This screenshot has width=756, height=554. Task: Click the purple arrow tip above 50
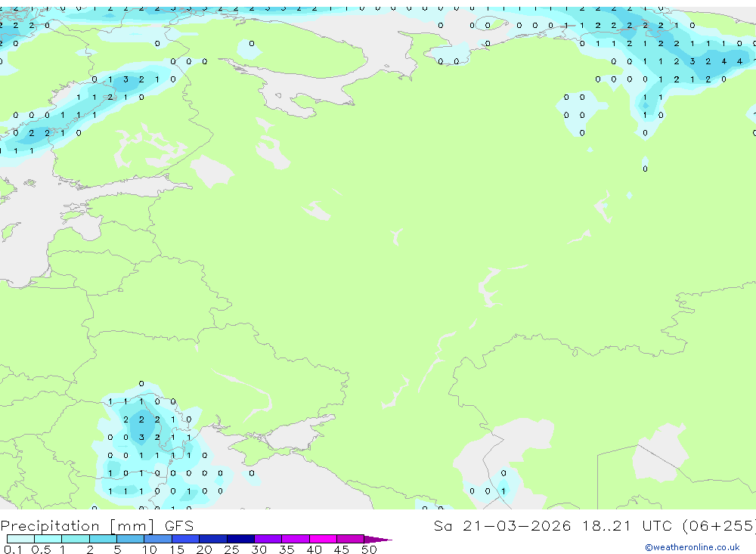coord(378,540)
